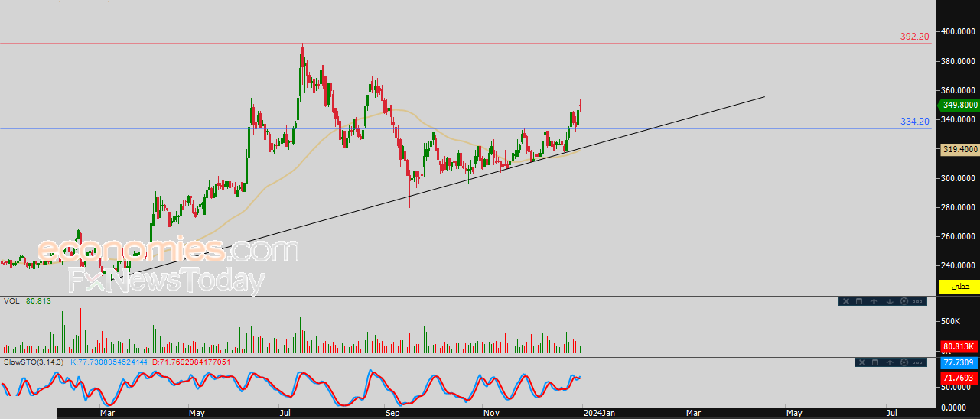This screenshot has width=980, height=419.
Task: Select the 392.20 red resistance line label
Action: pyautogui.click(x=914, y=36)
